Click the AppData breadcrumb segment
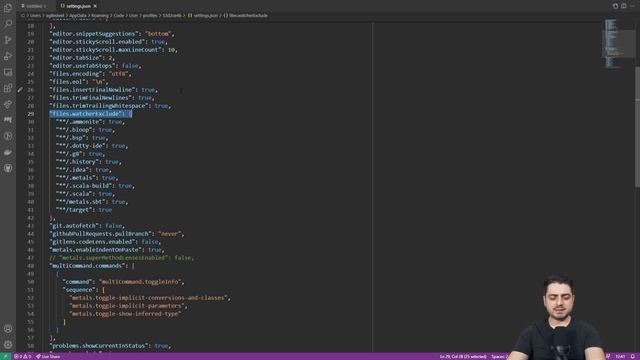This screenshot has height=360, width=640. [78, 16]
